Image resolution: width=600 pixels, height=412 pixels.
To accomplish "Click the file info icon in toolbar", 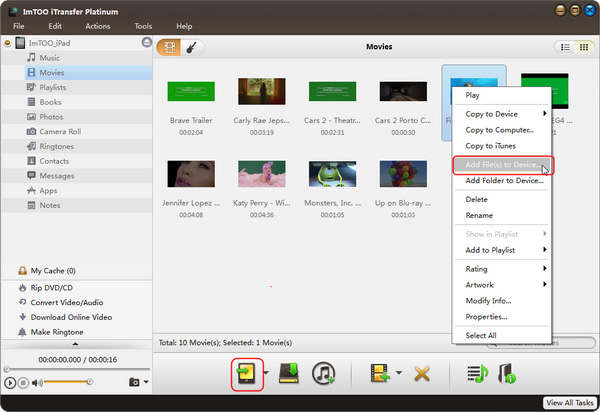I will (x=507, y=374).
